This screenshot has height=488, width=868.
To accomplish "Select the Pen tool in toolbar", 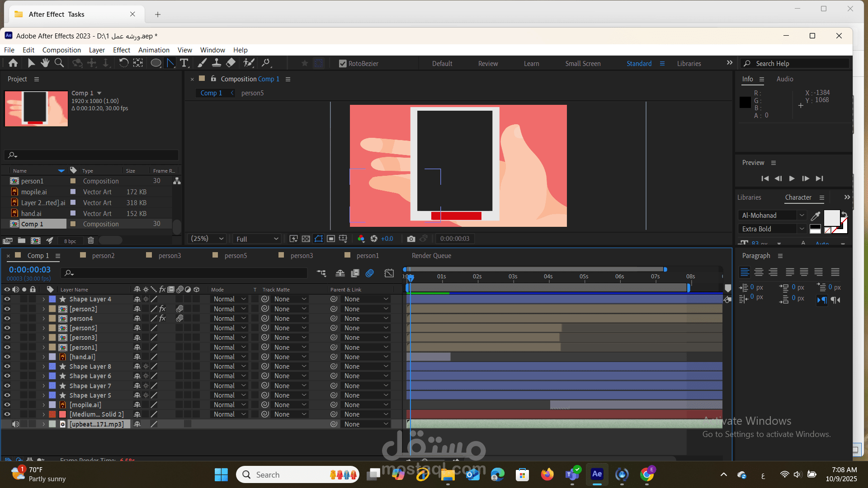I will pos(170,63).
